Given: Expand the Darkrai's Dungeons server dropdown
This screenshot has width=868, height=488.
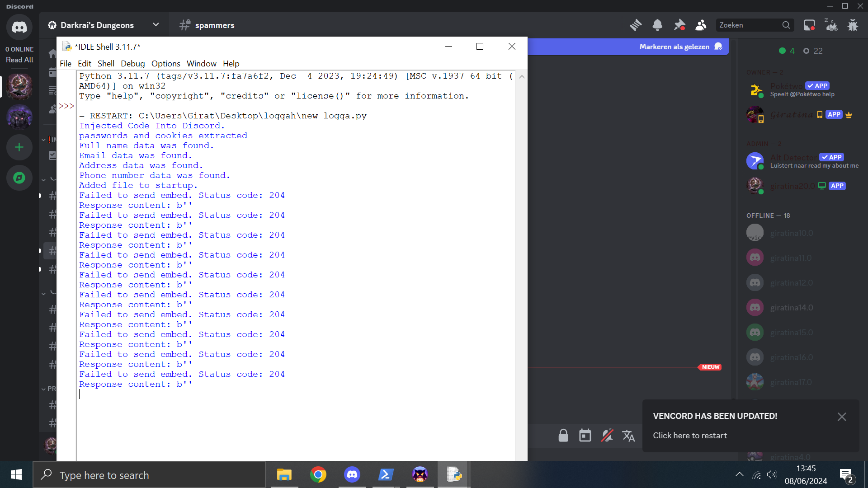Looking at the screenshot, I should (156, 25).
